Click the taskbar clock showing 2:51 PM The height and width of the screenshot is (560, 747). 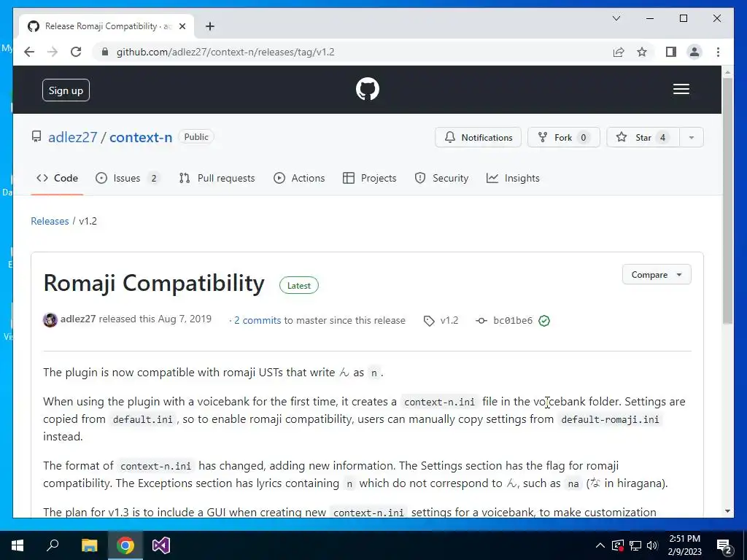684,545
